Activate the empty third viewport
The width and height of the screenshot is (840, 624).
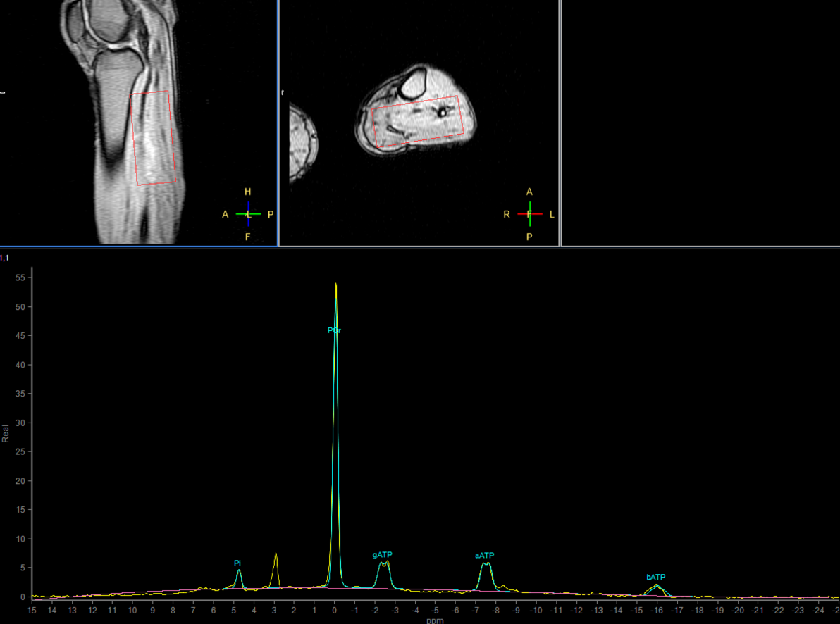pyautogui.click(x=700, y=123)
